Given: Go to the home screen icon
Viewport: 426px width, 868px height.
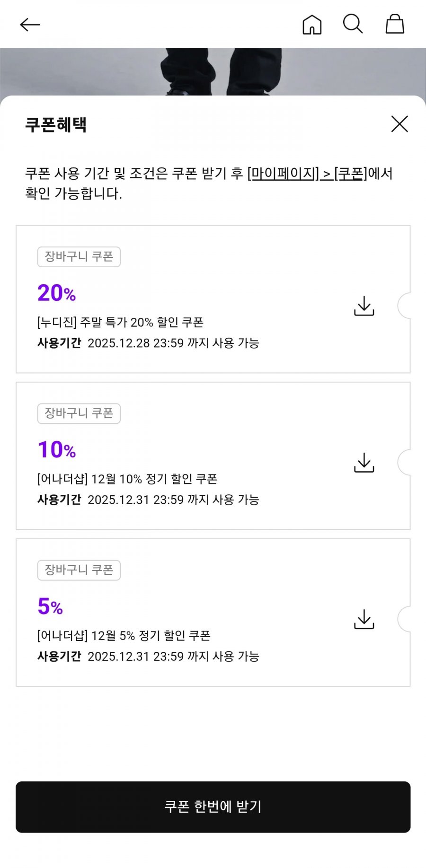Looking at the screenshot, I should pyautogui.click(x=312, y=25).
